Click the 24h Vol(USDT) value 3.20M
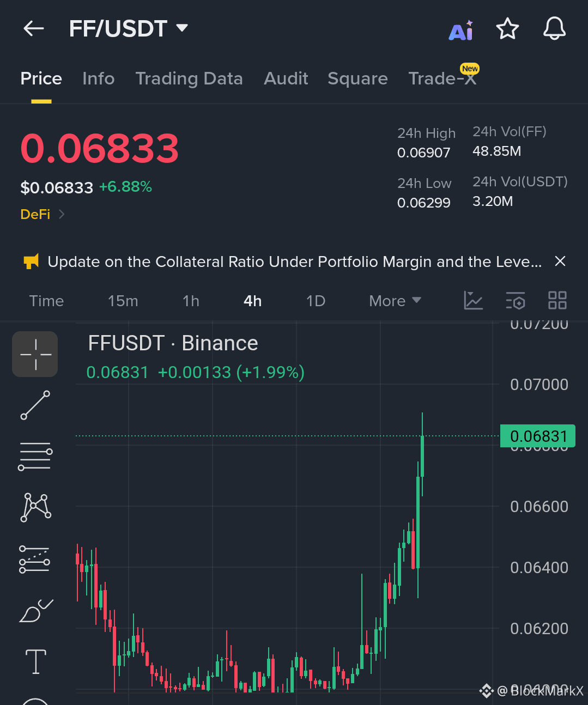Screen dimensions: 588x705 click(x=493, y=201)
